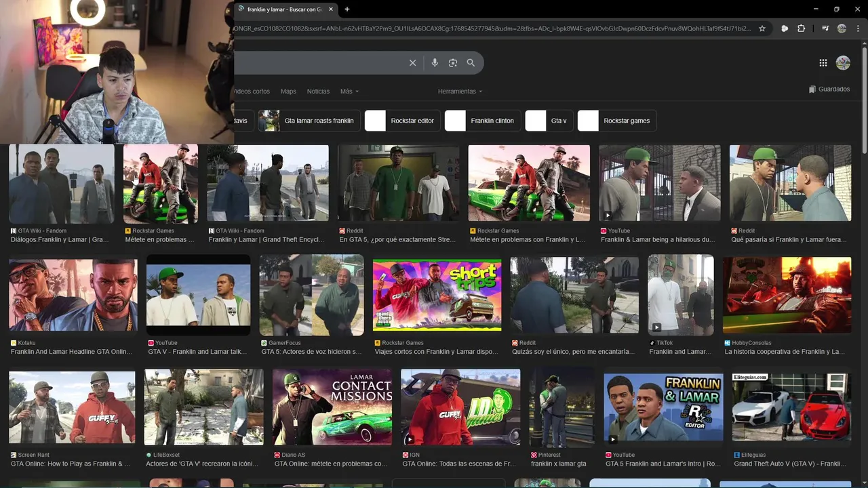Click the address bar URL
868x488 pixels.
pos(493,28)
